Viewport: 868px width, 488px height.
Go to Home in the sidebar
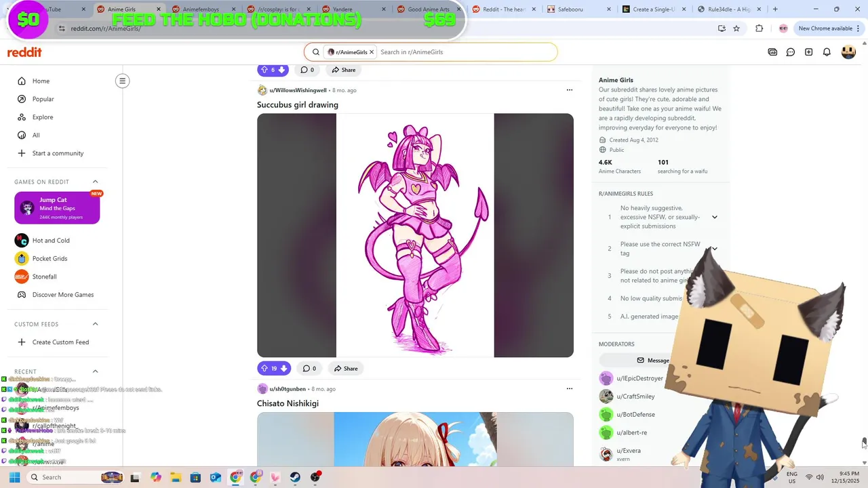41,81
